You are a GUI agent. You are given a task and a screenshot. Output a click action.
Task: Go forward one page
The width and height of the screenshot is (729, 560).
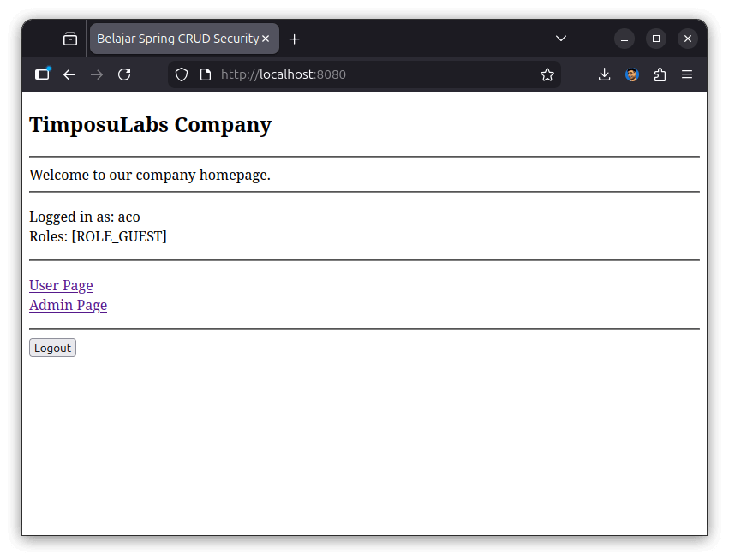[x=97, y=74]
